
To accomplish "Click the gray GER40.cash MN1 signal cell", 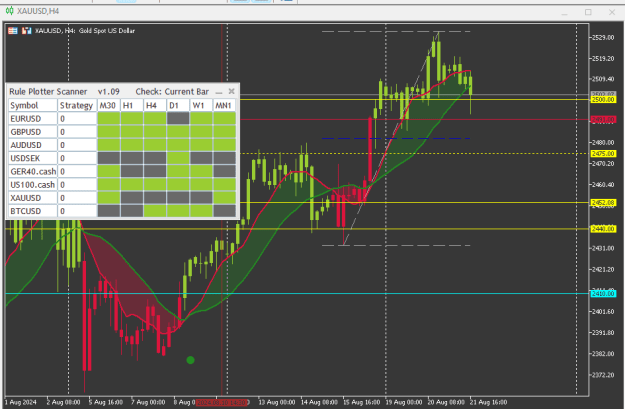I will point(224,171).
